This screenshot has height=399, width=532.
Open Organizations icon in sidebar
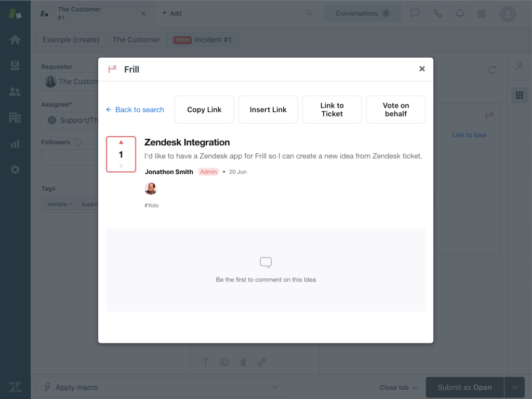(15, 117)
